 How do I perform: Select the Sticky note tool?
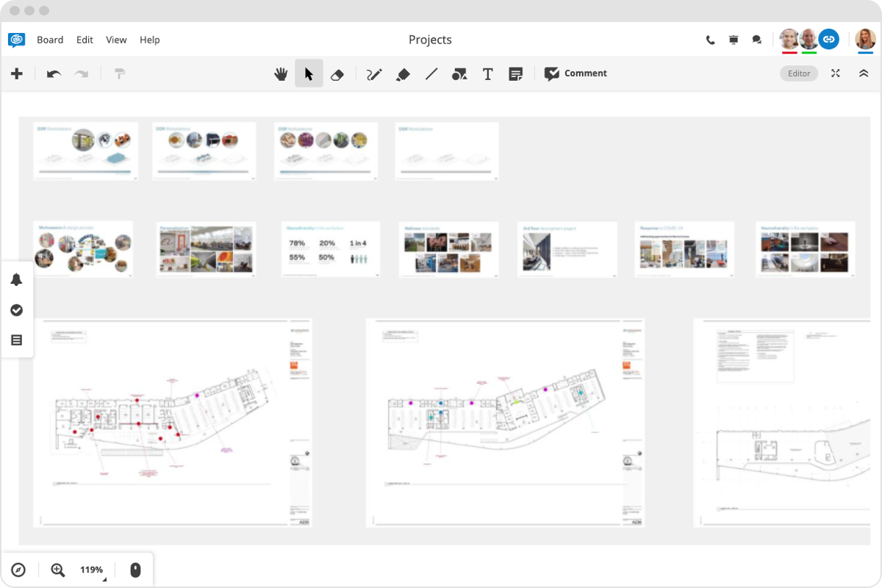pos(516,74)
